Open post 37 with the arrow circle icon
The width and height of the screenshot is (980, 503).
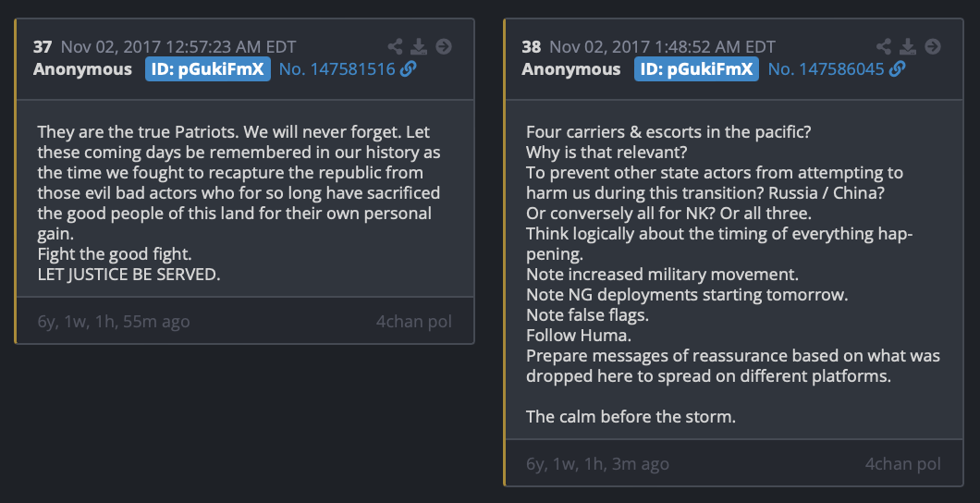(x=444, y=46)
